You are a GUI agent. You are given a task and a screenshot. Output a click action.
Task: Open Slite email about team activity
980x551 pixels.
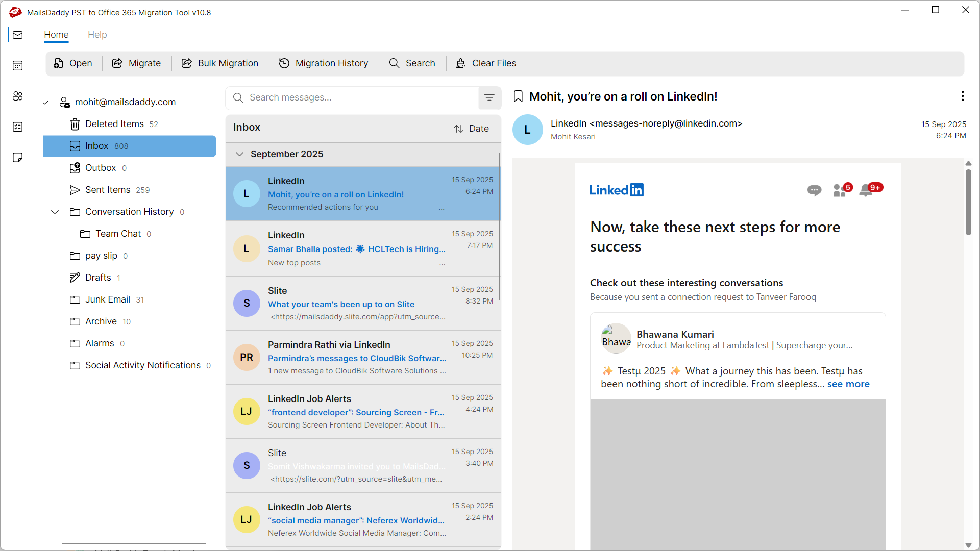point(363,304)
